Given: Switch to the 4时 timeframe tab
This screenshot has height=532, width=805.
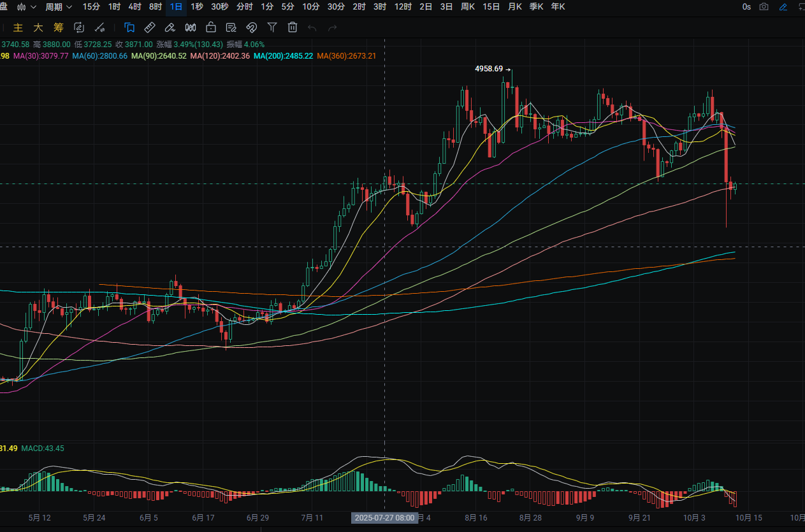Looking at the screenshot, I should (x=134, y=7).
